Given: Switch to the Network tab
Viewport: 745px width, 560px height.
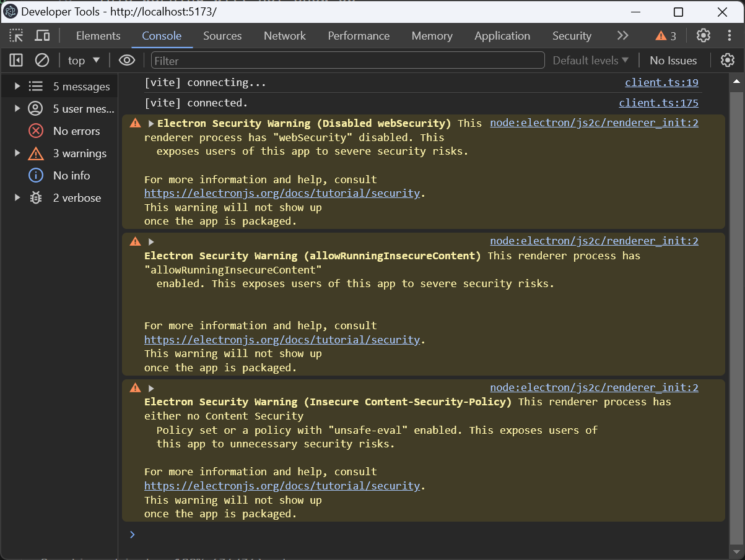Looking at the screenshot, I should pyautogui.click(x=285, y=36).
